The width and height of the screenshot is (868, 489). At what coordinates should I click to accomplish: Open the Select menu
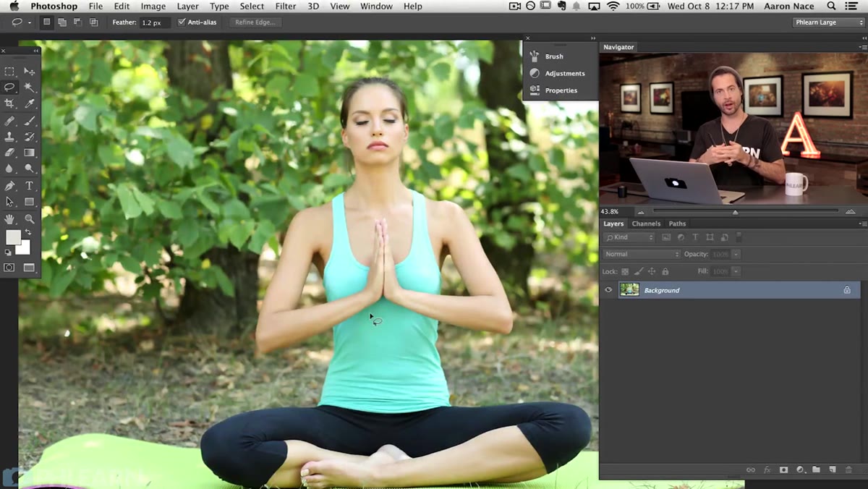pos(252,7)
